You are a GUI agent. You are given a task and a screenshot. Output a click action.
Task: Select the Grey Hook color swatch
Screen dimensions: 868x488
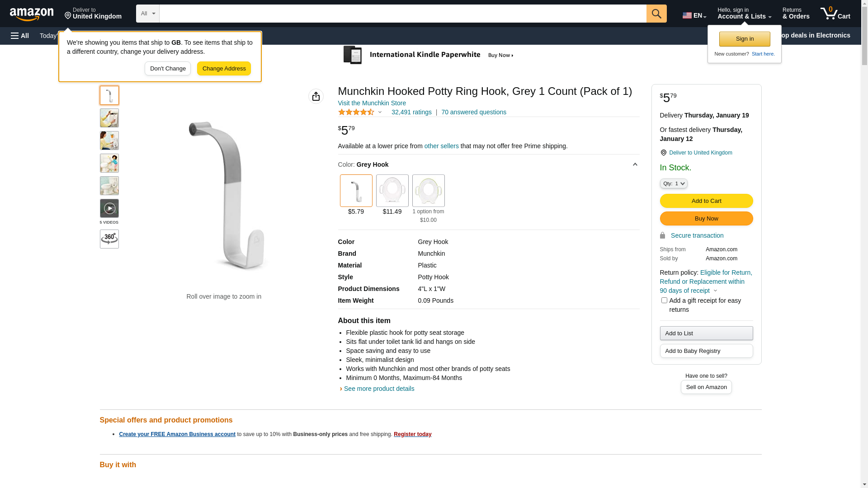click(x=356, y=191)
